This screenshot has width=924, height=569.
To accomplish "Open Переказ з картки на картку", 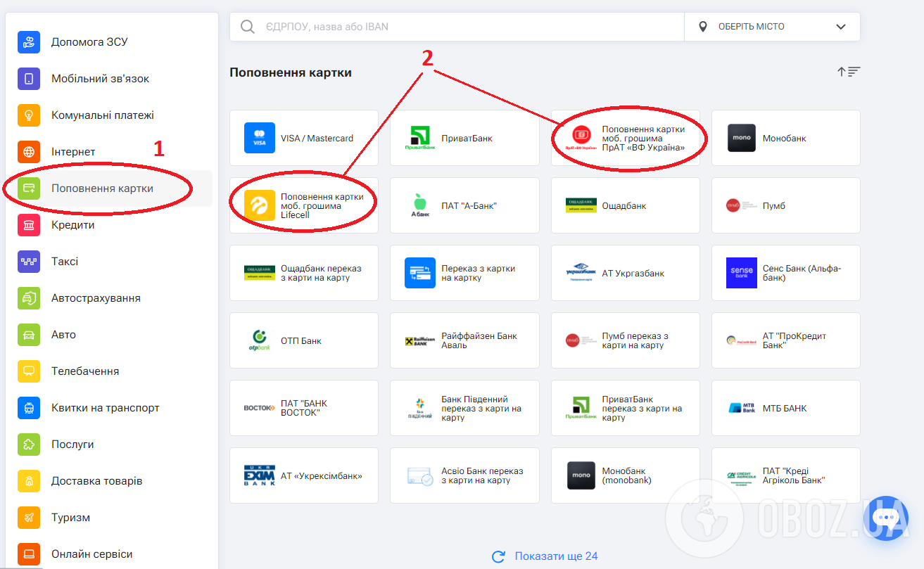I will 464,273.
